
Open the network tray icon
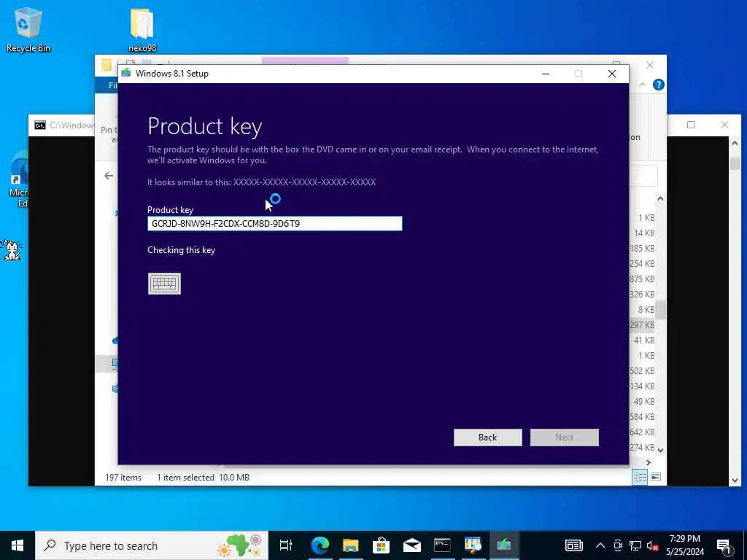(635, 545)
